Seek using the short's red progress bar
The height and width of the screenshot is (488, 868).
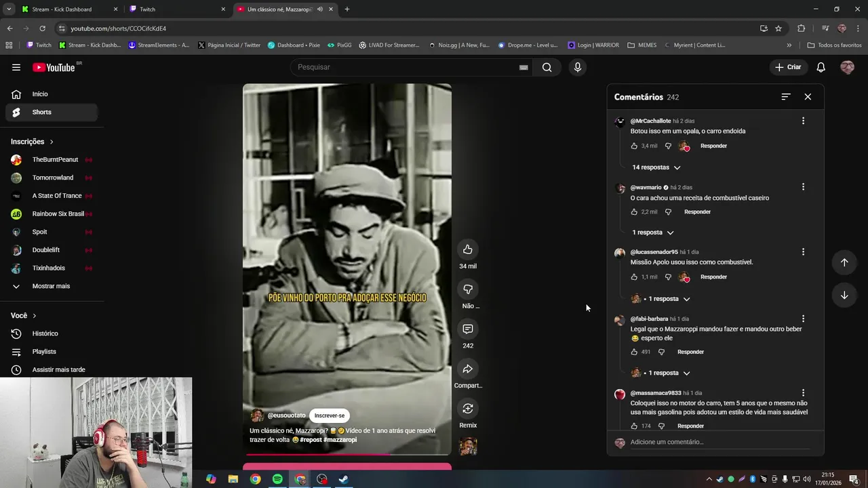coord(347,454)
